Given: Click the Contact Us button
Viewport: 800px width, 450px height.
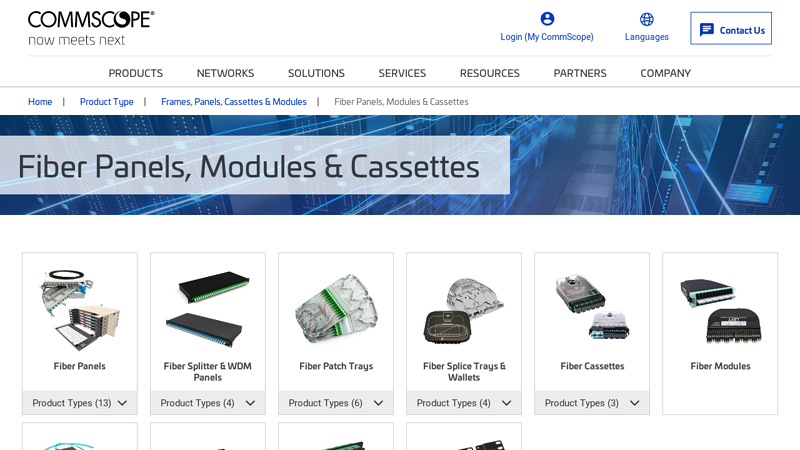Looking at the screenshot, I should 731,29.
